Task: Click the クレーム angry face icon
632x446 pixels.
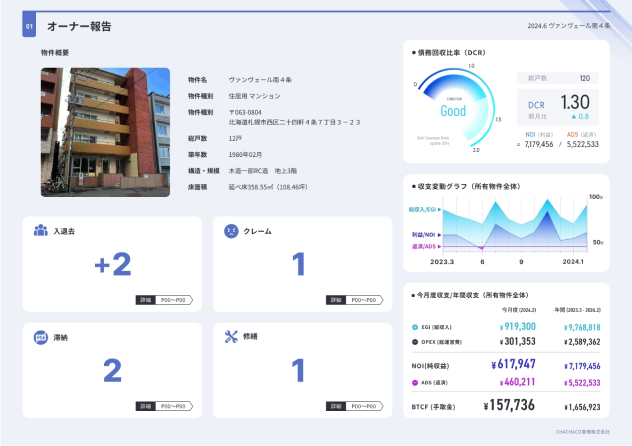Action: click(231, 230)
